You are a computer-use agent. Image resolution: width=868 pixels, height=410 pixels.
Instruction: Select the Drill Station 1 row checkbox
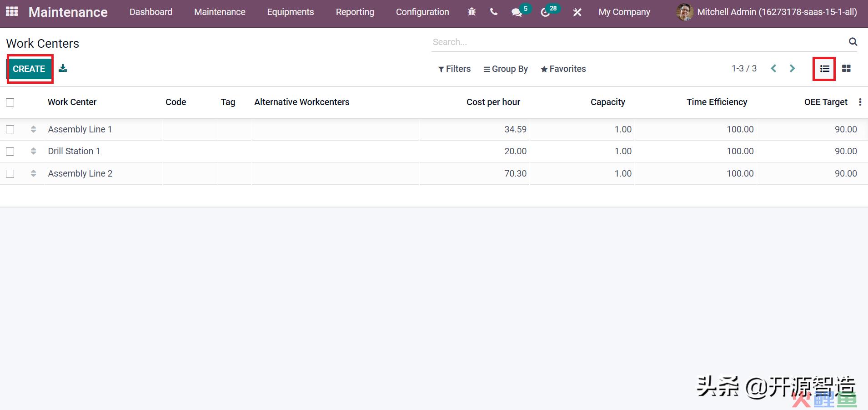[x=10, y=152]
